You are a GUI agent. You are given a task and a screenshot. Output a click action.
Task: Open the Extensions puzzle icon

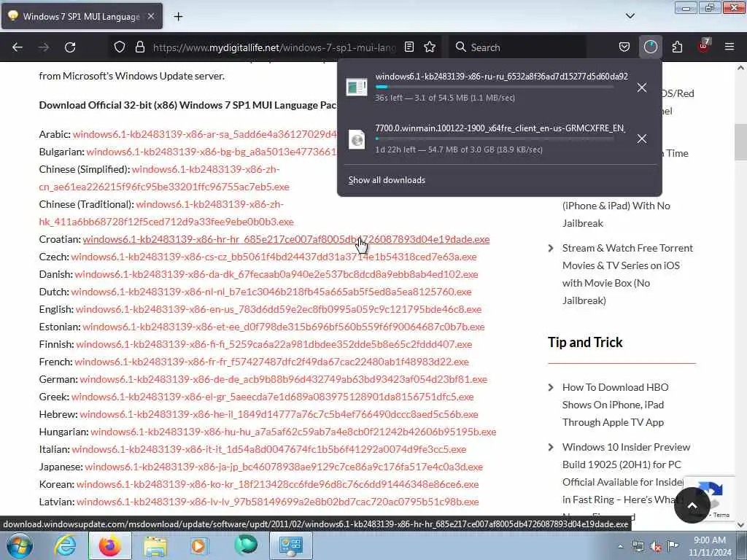pos(677,47)
